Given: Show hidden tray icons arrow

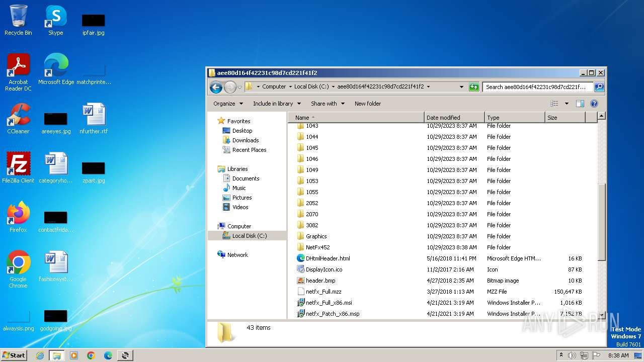Looking at the screenshot, I should coord(561,355).
